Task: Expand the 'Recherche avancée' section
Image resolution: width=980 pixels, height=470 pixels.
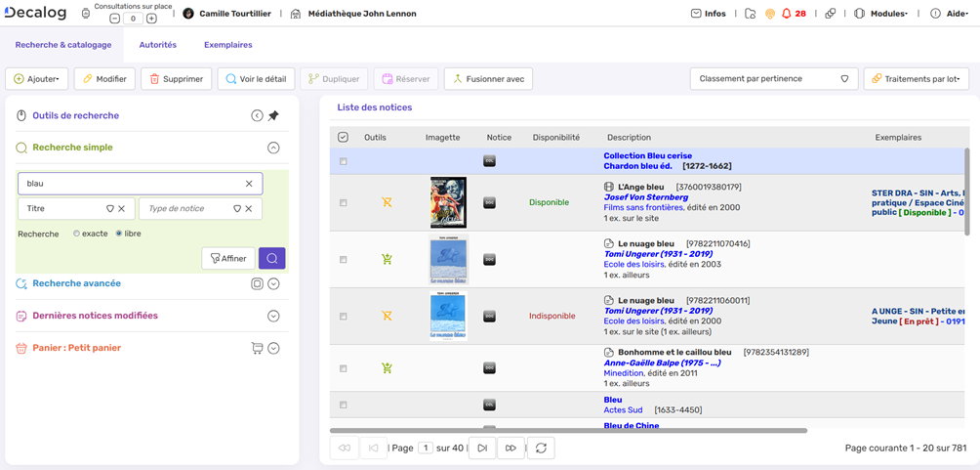Action: pyautogui.click(x=273, y=283)
